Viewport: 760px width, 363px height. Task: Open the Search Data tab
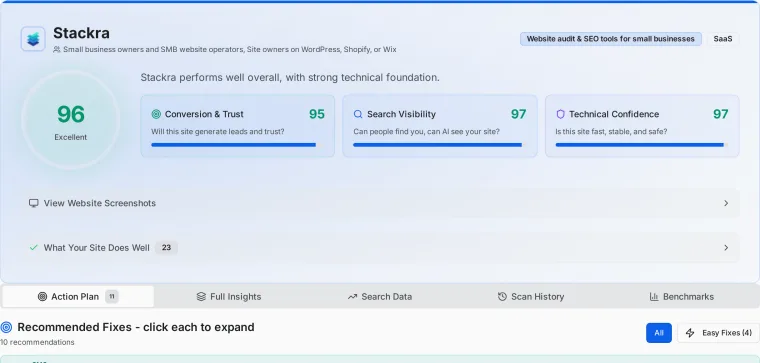tap(380, 297)
